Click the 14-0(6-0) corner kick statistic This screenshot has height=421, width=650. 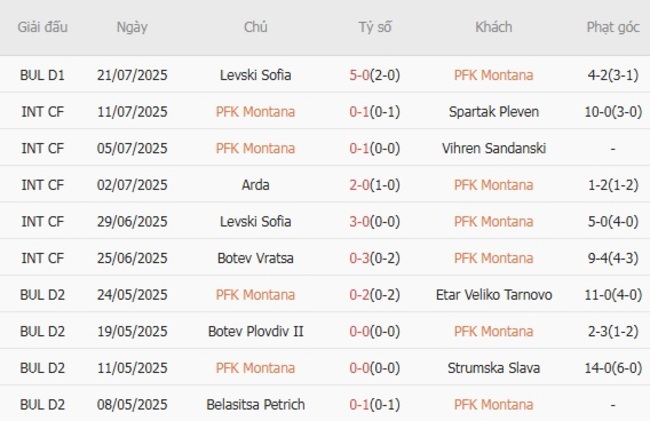[612, 368]
